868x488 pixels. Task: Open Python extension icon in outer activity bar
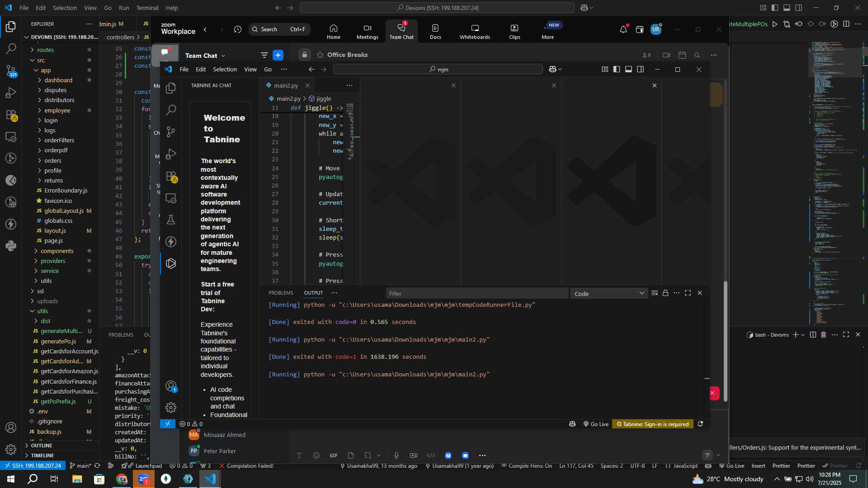(11, 246)
